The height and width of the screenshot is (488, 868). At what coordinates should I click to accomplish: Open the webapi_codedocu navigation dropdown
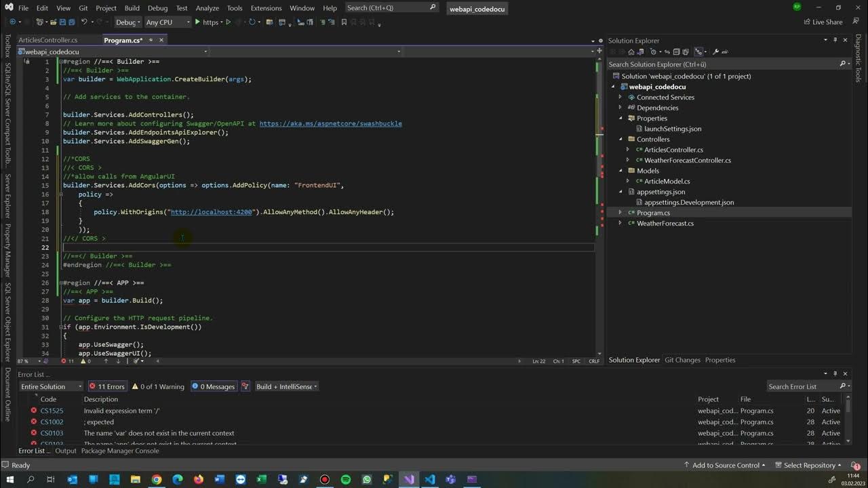pyautogui.click(x=113, y=52)
